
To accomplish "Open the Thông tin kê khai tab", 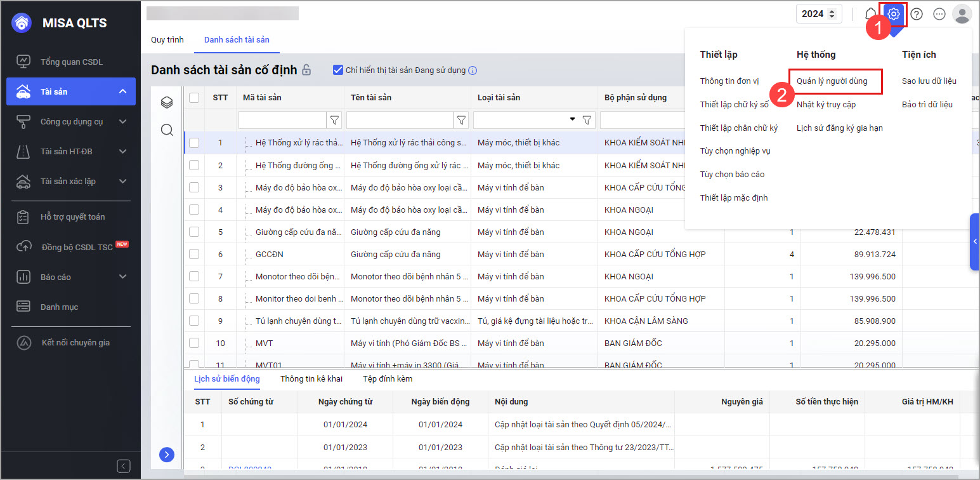I will [x=311, y=379].
